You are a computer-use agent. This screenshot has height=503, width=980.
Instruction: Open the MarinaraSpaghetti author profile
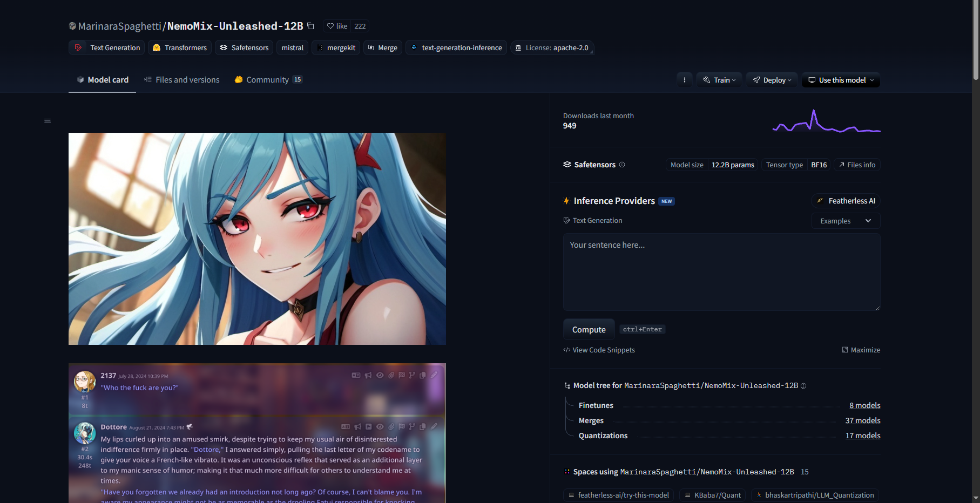pyautogui.click(x=119, y=26)
